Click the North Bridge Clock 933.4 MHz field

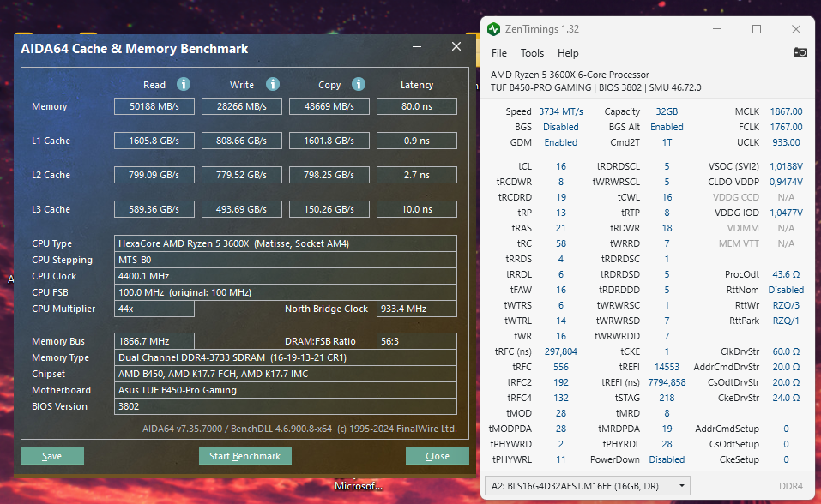417,309
